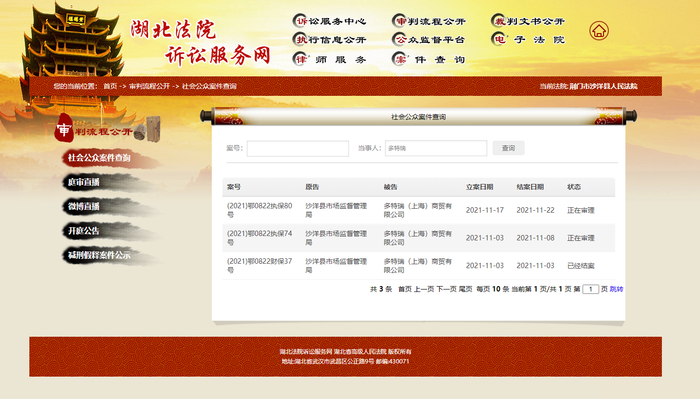Click the current court name in the red bar
This screenshot has width=700, height=399.
pos(603,86)
